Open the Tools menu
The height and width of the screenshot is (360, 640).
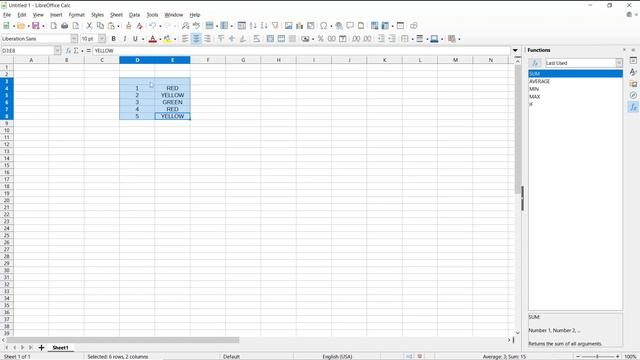152,15
